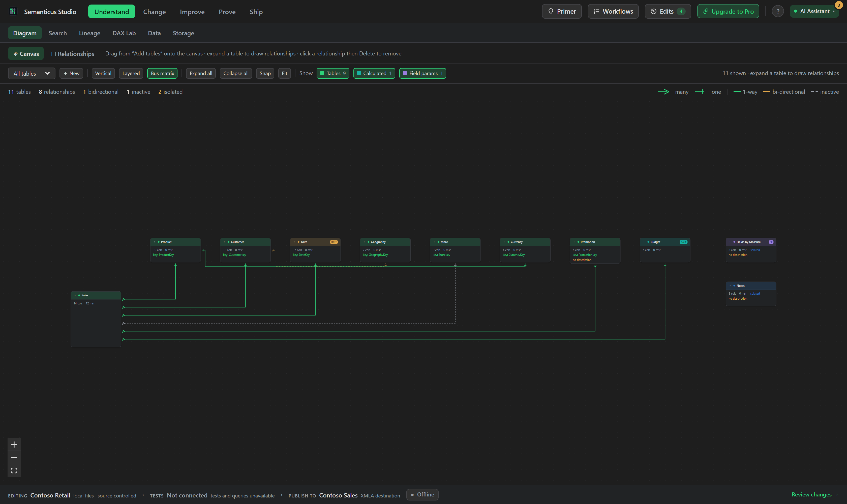This screenshot has height=504, width=847.
Task: Toggle Field params visibility filter
Action: [x=423, y=73]
